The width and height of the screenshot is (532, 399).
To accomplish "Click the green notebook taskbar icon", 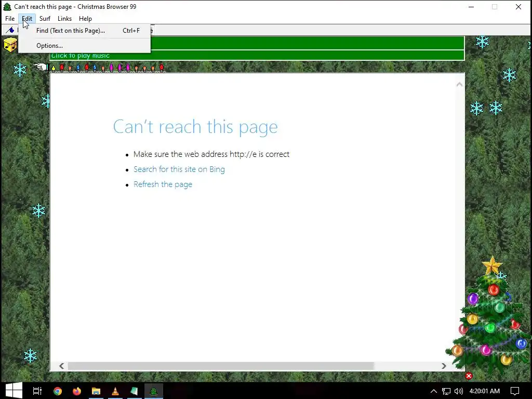I will [x=135, y=391].
